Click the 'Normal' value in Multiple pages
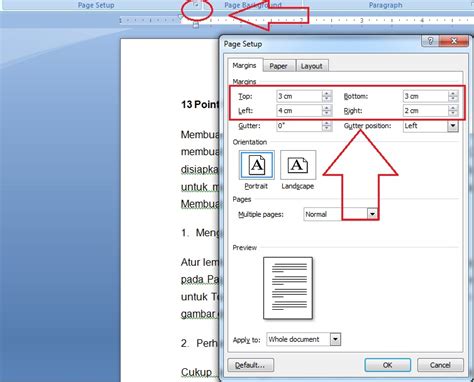The height and width of the screenshot is (382, 474). 316,214
